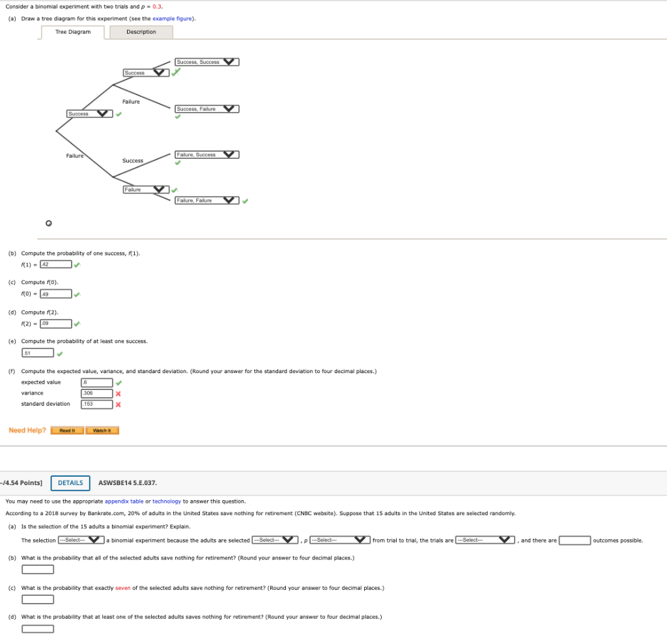Click answer field for exactly seven adults

[x=38, y=599]
